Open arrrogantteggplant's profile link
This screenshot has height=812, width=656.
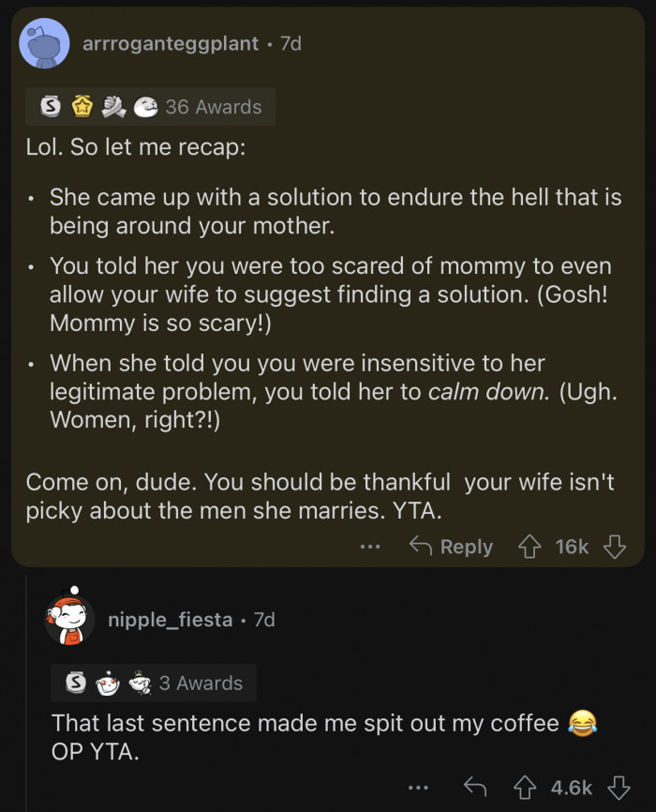(x=171, y=43)
